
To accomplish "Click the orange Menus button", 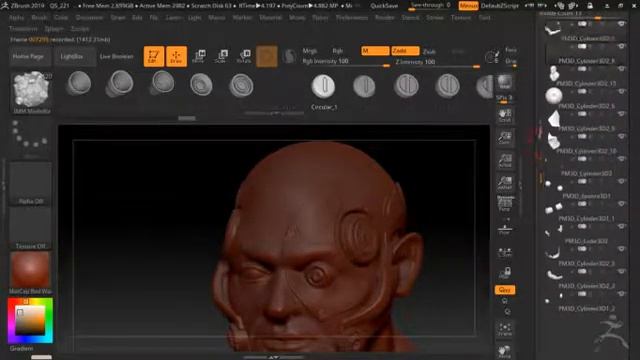I will click(468, 6).
